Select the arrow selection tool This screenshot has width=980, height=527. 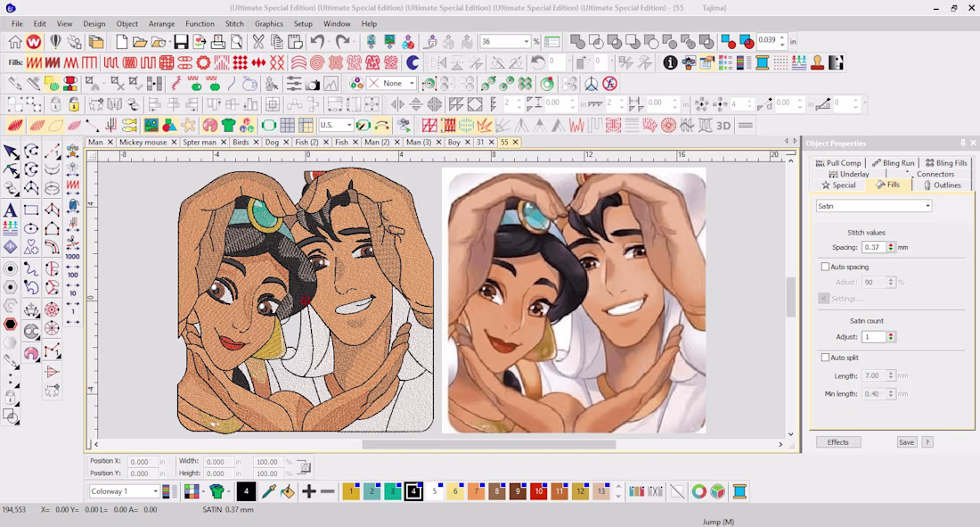[11, 152]
